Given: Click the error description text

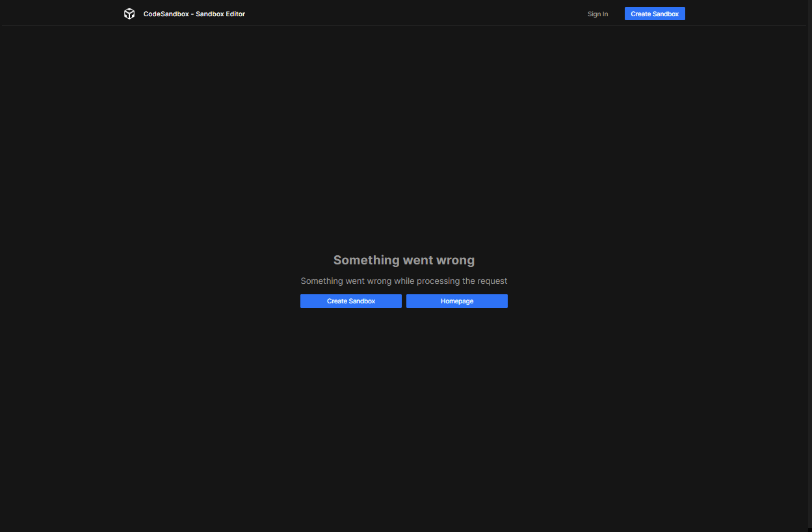Looking at the screenshot, I should 404,281.
